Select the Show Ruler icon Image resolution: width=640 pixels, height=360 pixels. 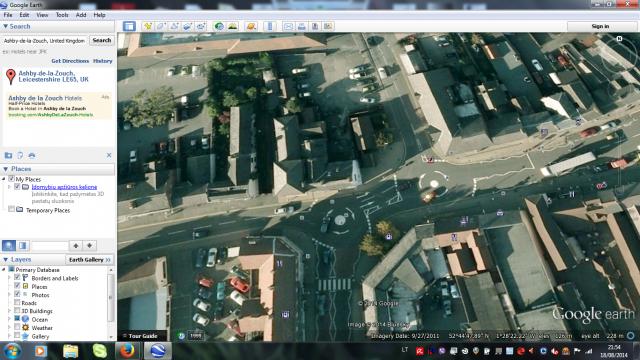(270, 27)
